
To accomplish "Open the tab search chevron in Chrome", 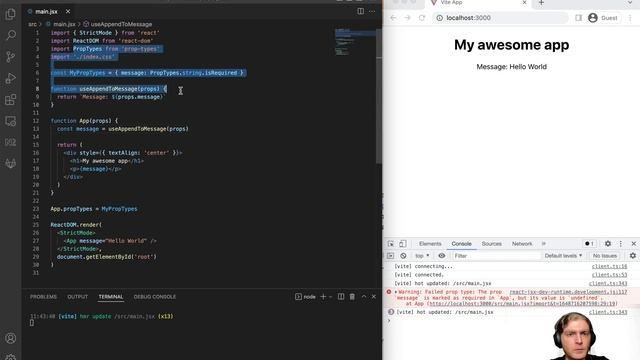I will (630, 3).
